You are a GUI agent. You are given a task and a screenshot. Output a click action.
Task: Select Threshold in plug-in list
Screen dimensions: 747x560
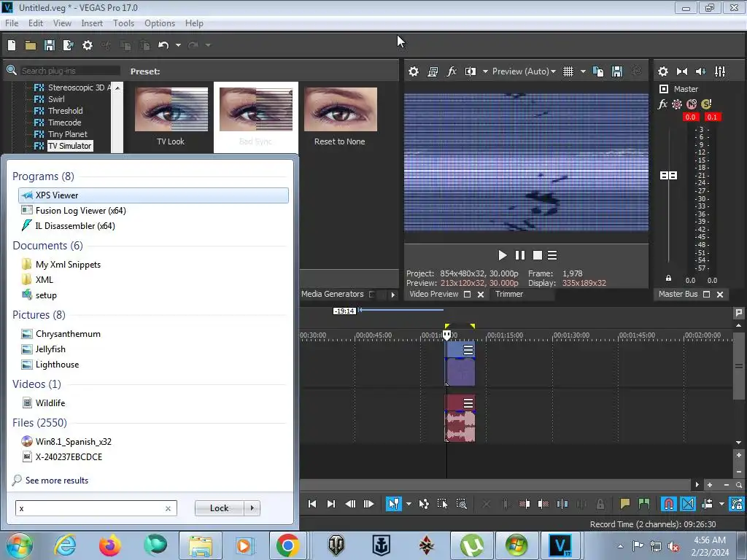(x=65, y=111)
